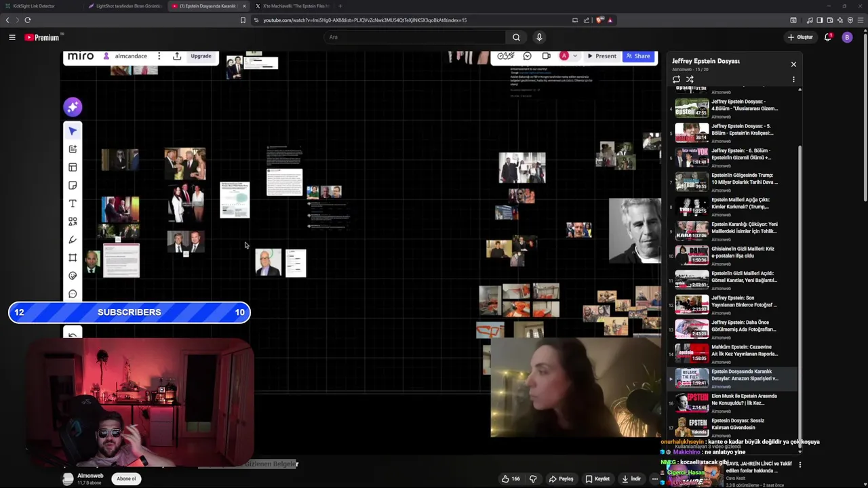Play Elon Musk ile Epstein Arasında video
Viewport: 868px width, 488px height.
732,403
